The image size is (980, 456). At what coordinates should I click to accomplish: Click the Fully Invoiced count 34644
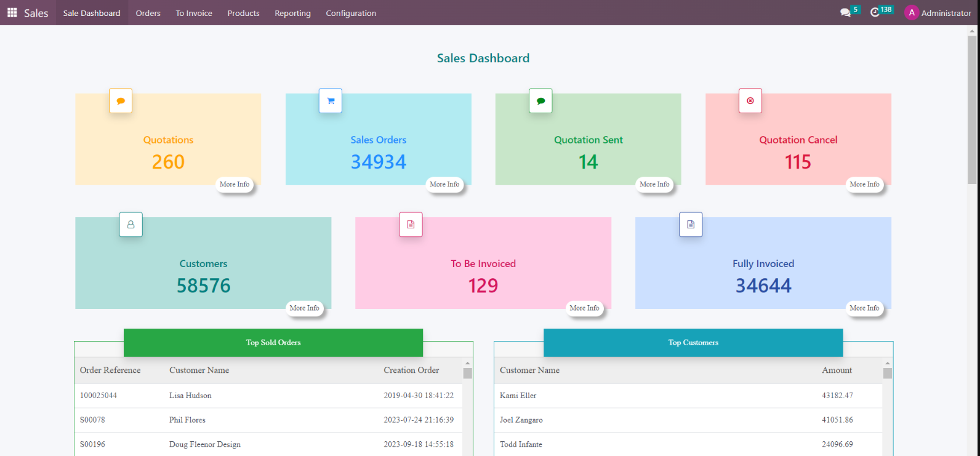point(763,286)
